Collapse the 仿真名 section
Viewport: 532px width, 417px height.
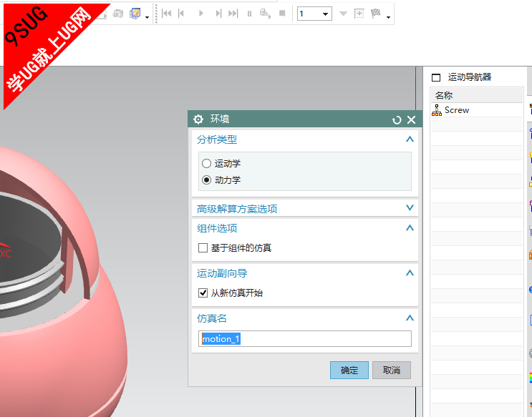(410, 318)
